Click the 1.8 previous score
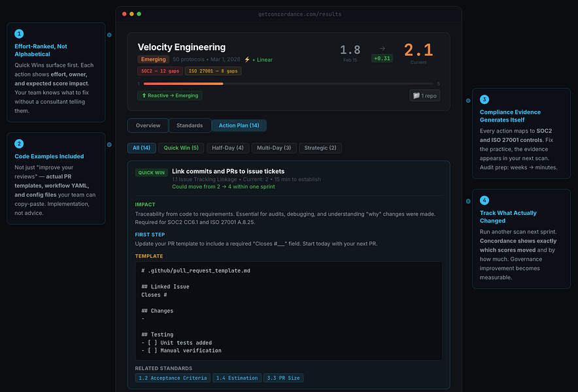The height and width of the screenshot is (392, 578). point(350,50)
